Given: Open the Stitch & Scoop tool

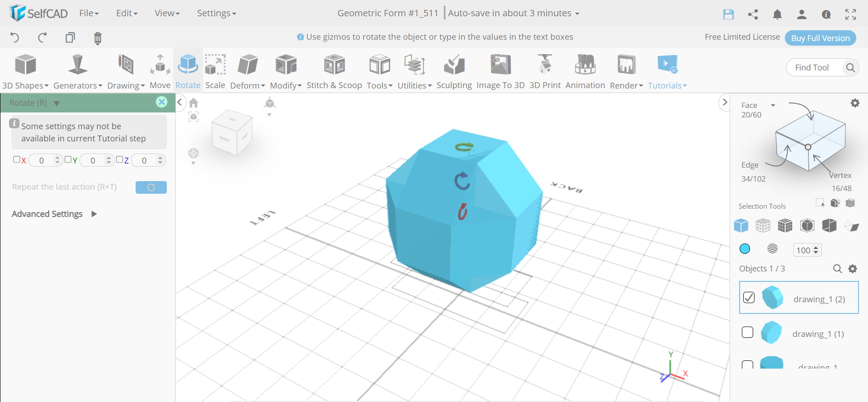Looking at the screenshot, I should (x=335, y=71).
